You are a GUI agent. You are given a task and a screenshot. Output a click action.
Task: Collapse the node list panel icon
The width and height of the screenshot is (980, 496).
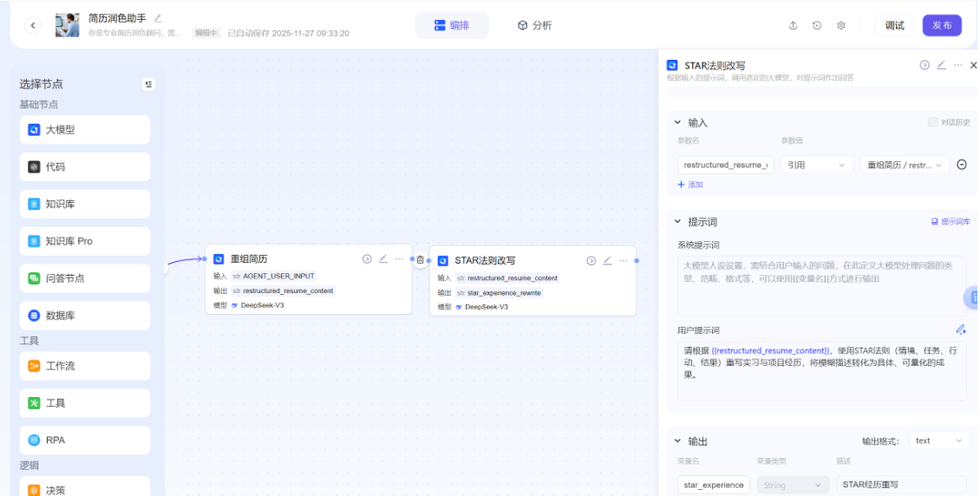[148, 84]
